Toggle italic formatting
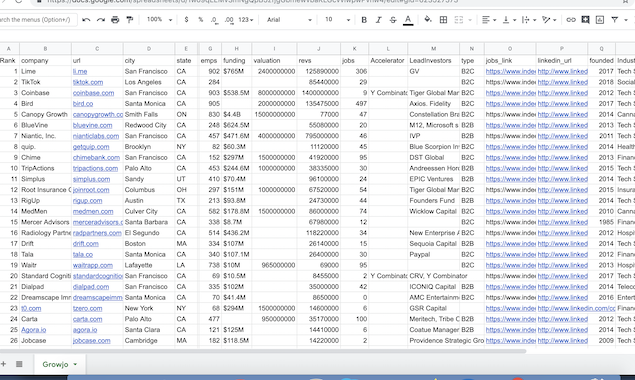This screenshot has height=380, width=635. pos(378,19)
